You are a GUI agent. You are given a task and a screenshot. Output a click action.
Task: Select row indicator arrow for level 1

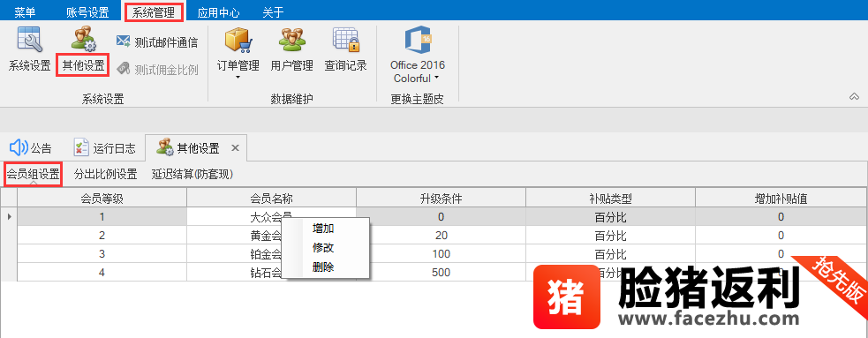point(9,217)
